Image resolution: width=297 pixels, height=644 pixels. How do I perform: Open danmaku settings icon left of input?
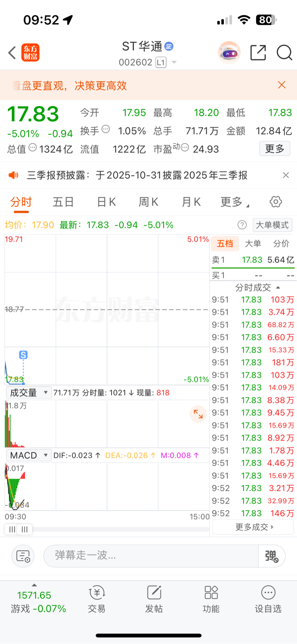click(x=23, y=556)
